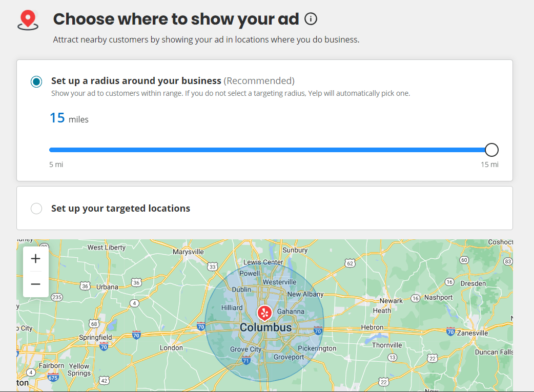
Task: Select 'Set up your targeted locations' radio
Action: (x=36, y=209)
